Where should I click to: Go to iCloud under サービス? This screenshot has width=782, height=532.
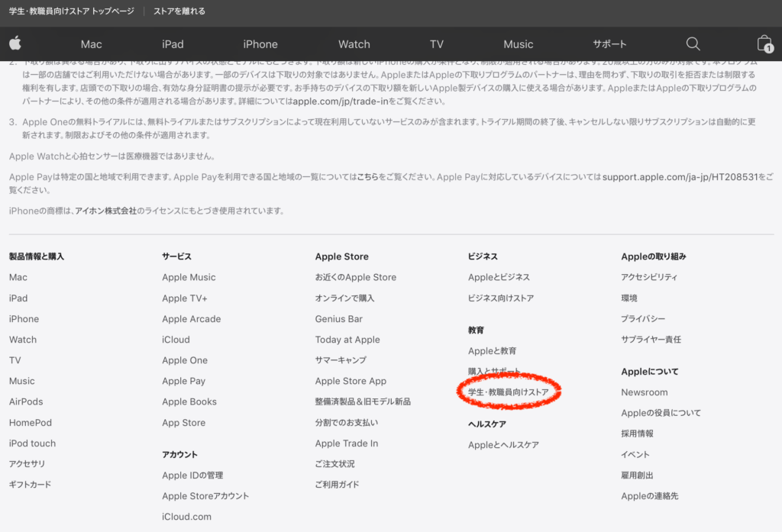176,340
